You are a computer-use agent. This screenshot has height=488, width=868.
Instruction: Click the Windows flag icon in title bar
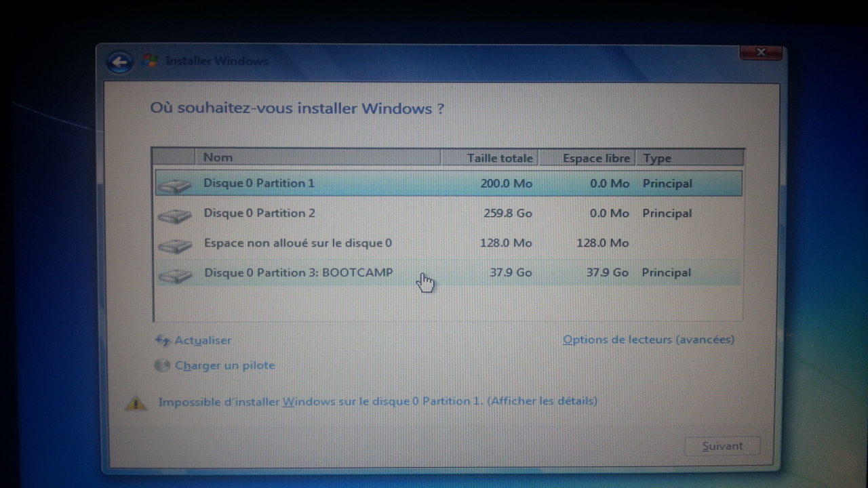pos(150,61)
